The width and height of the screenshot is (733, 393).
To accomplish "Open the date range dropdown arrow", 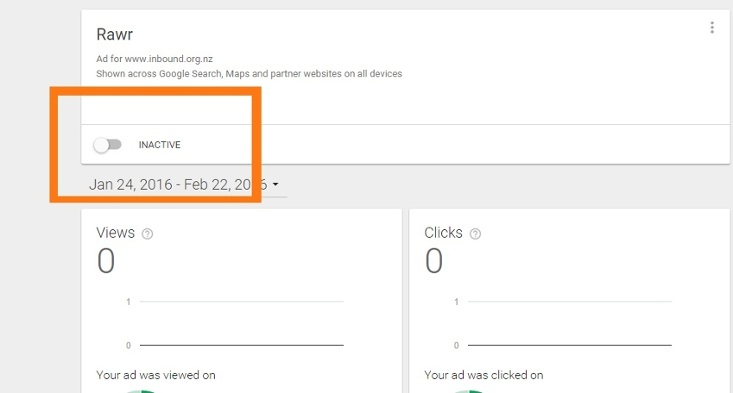I will 275,185.
